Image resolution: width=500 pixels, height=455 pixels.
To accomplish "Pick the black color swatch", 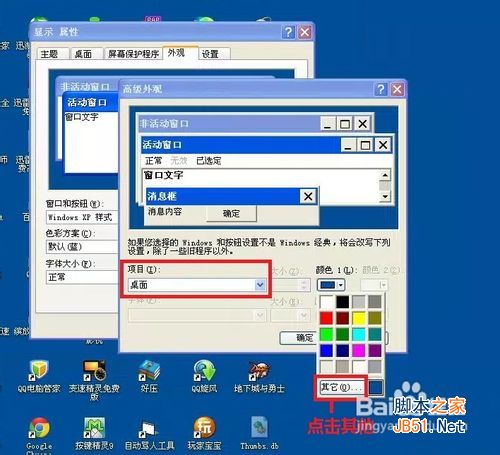I will [343, 302].
